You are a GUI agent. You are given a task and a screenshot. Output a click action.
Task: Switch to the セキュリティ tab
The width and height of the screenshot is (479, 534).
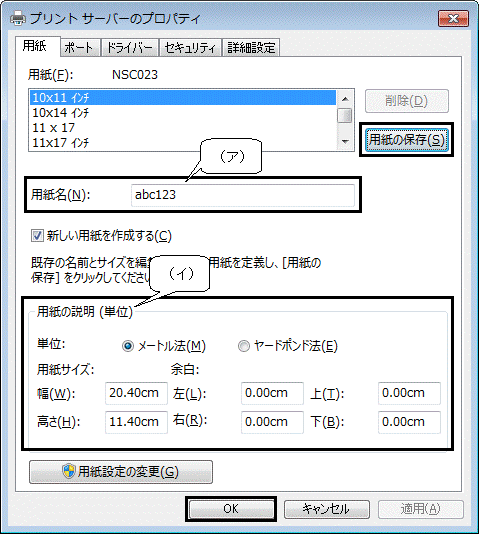(x=190, y=48)
